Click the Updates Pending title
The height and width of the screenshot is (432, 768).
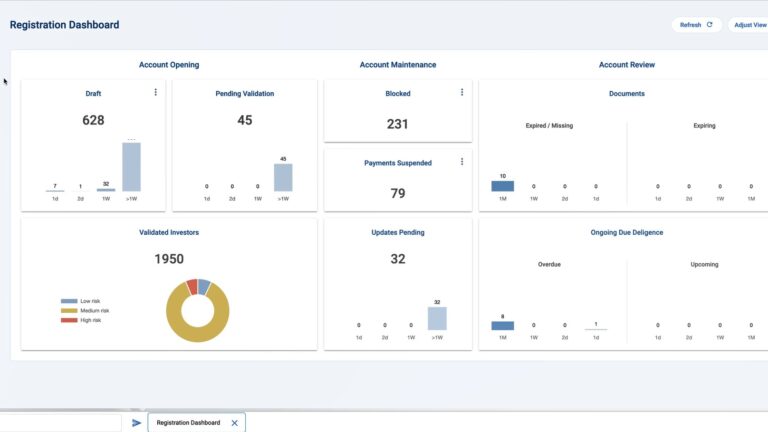click(398, 232)
